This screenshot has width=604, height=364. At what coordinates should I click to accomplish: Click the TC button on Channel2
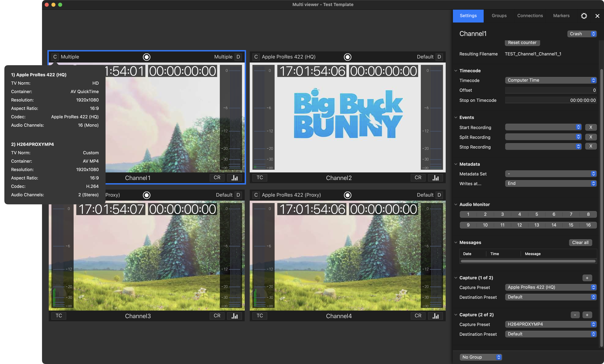tap(260, 178)
